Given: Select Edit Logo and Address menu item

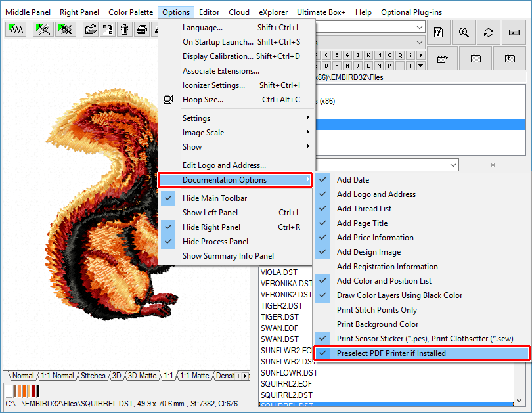Looking at the screenshot, I should [x=224, y=165].
